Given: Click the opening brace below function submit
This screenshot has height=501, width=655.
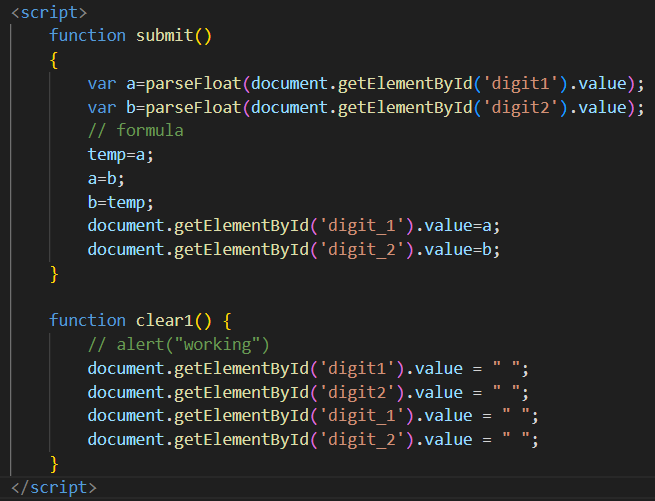Looking at the screenshot, I should pyautogui.click(x=54, y=59).
